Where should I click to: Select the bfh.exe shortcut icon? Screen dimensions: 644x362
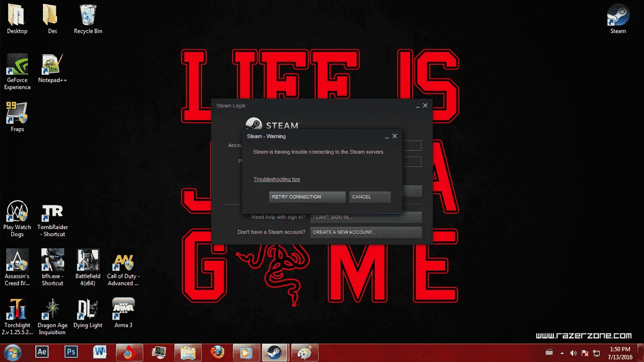click(53, 268)
